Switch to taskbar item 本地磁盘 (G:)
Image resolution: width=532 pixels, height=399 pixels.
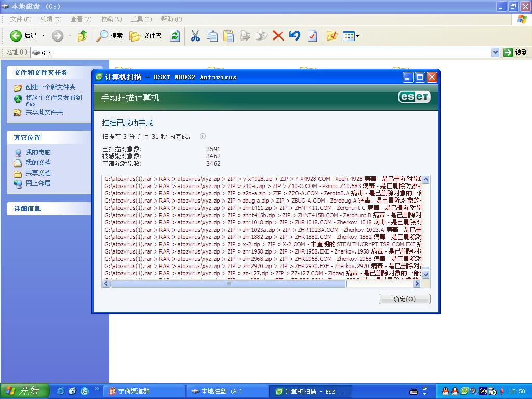point(228,392)
